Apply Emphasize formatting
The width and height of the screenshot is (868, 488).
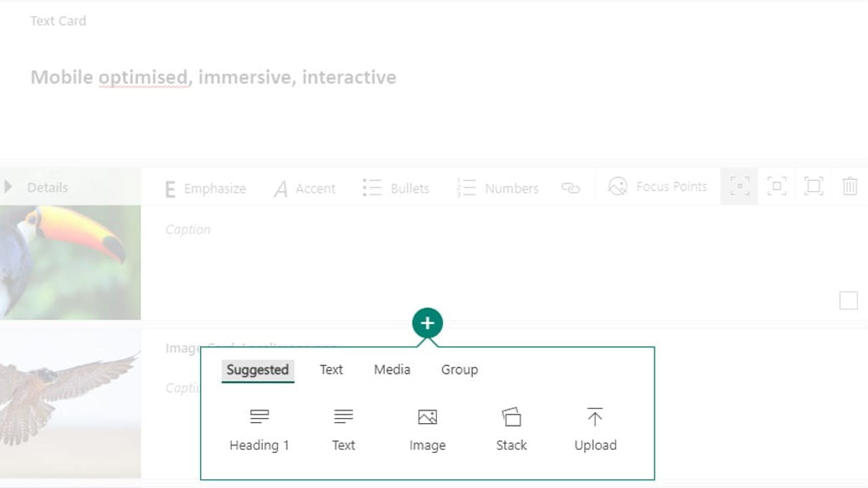205,189
